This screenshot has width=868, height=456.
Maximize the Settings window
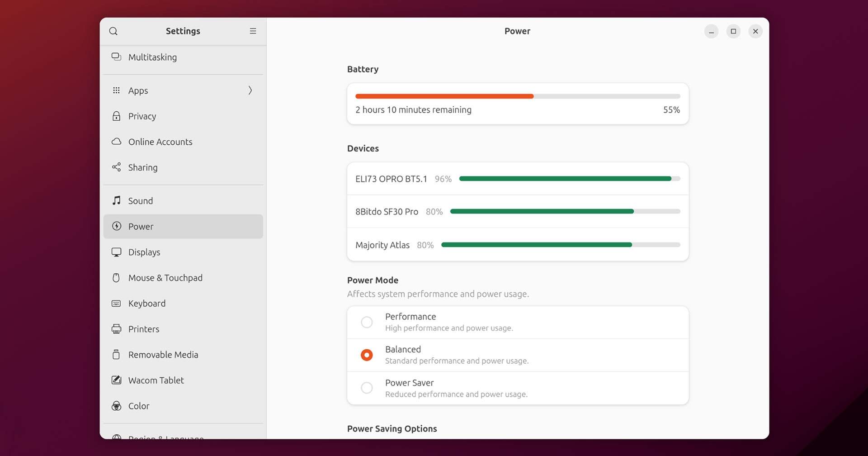733,31
